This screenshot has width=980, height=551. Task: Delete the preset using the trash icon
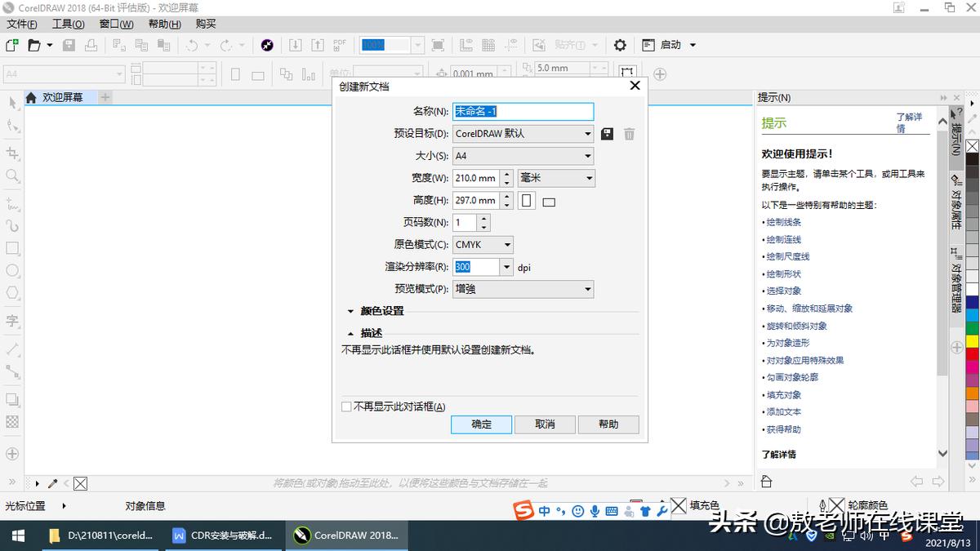click(x=629, y=133)
